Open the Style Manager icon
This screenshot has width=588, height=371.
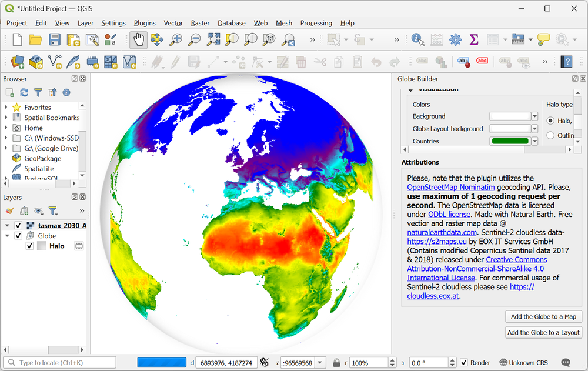[x=111, y=39]
